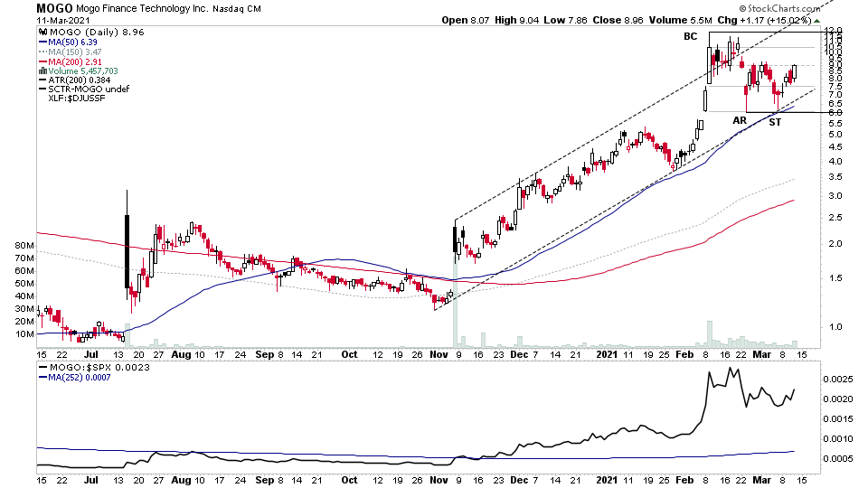Click the BC annotation label

(x=690, y=36)
